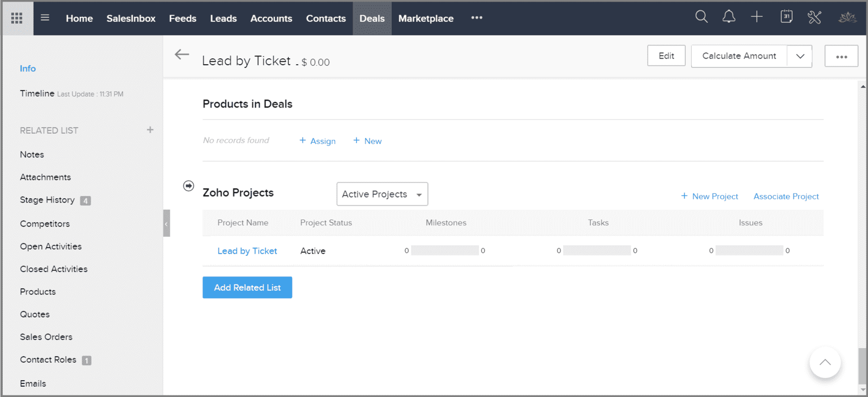Click the circled arrow beside Zoho Projects
This screenshot has width=868, height=397.
click(x=188, y=186)
